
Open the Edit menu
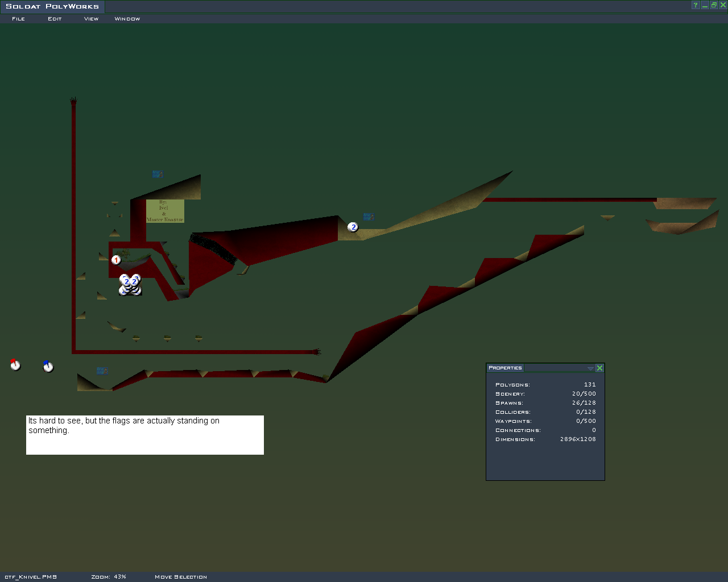coord(55,19)
